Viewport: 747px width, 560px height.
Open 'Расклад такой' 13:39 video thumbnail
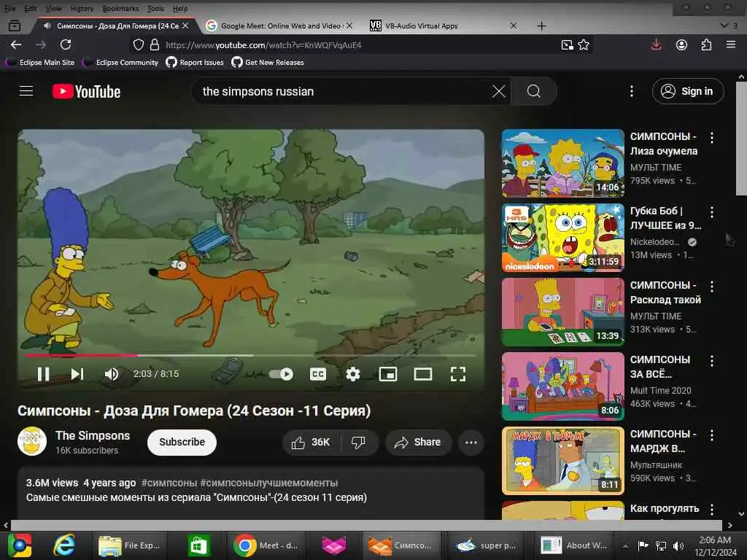[x=562, y=311]
